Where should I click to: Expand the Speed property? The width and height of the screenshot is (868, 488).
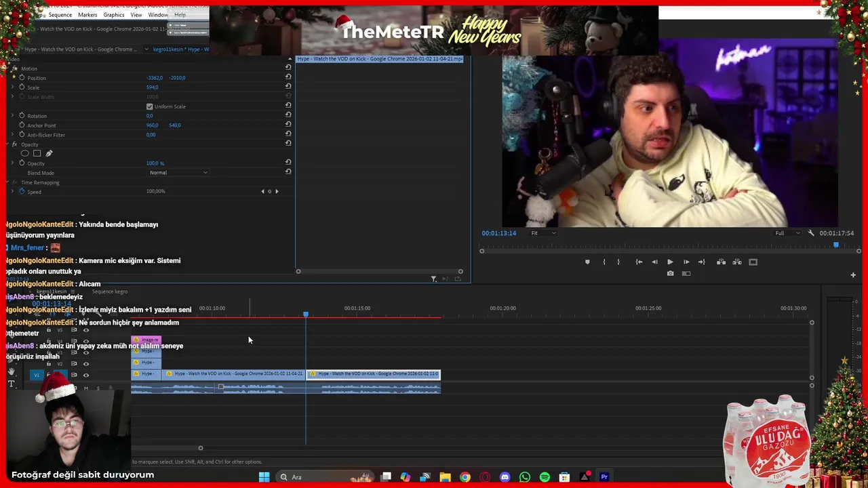click(x=12, y=192)
